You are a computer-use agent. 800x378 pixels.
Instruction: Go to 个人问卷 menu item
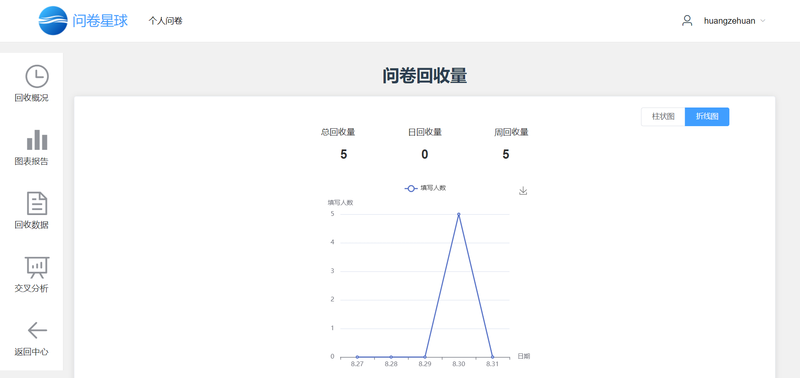[x=165, y=21]
